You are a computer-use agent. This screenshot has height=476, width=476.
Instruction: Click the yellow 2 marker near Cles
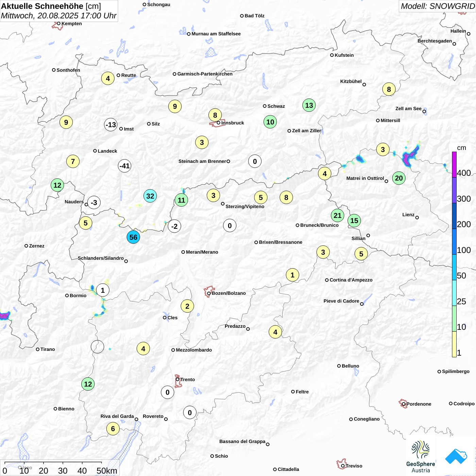pos(187,306)
